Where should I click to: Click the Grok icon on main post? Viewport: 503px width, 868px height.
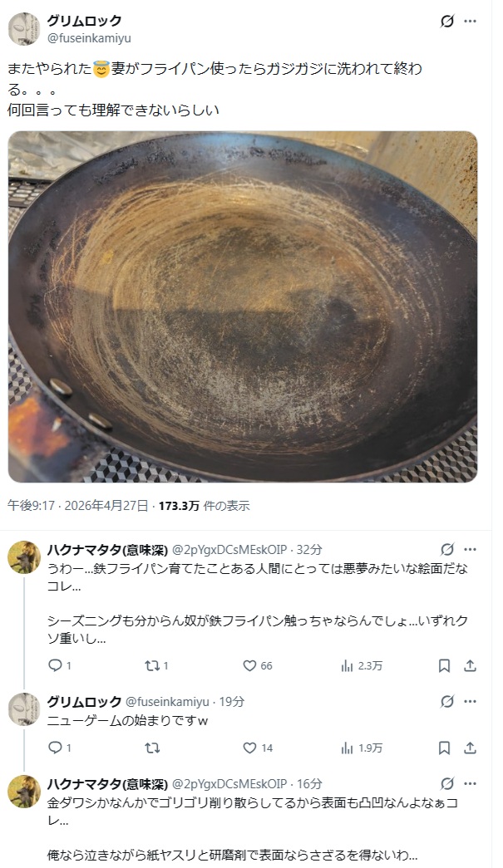pyautogui.click(x=447, y=21)
